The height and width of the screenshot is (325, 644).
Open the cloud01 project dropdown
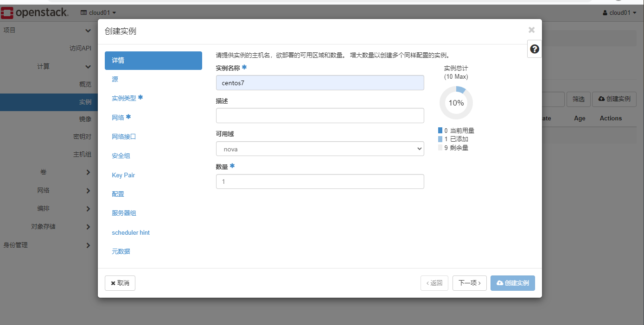98,12
